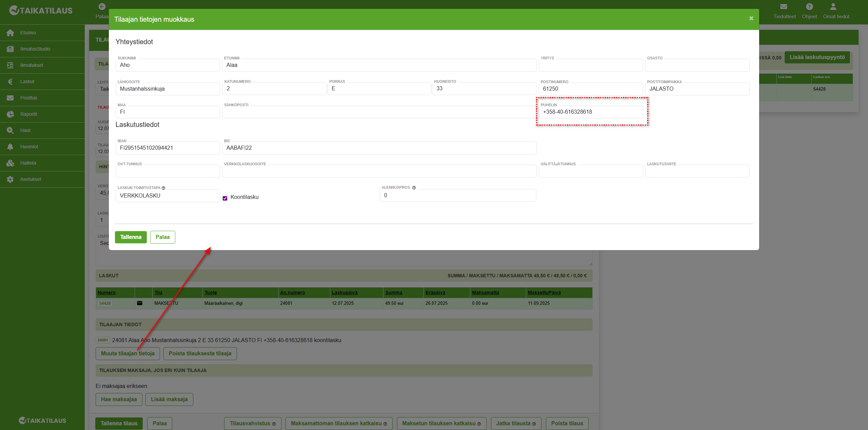
Task: Click the envelope icon on invoice row 54428
Action: pos(140,303)
